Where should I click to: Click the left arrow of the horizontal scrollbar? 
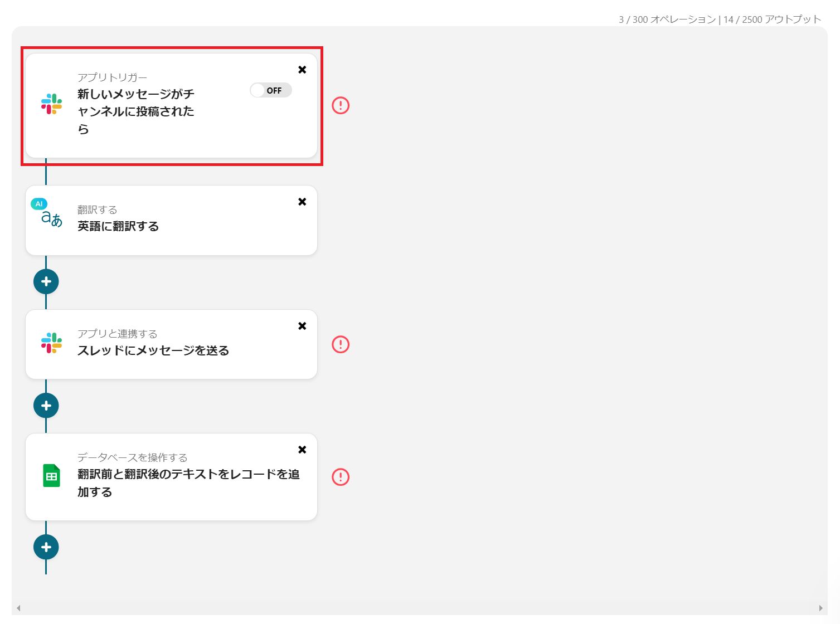18,608
